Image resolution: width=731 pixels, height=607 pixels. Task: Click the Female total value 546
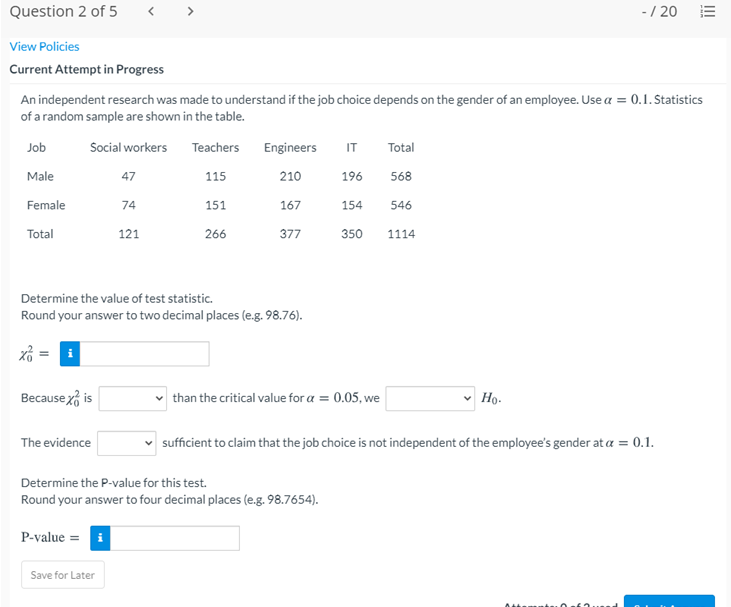click(x=401, y=205)
